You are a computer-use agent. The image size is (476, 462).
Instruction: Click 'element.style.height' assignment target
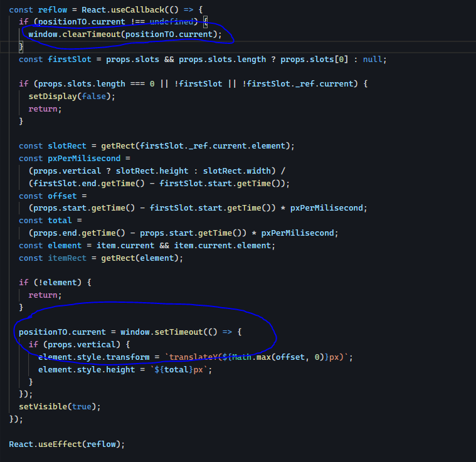tap(87, 370)
